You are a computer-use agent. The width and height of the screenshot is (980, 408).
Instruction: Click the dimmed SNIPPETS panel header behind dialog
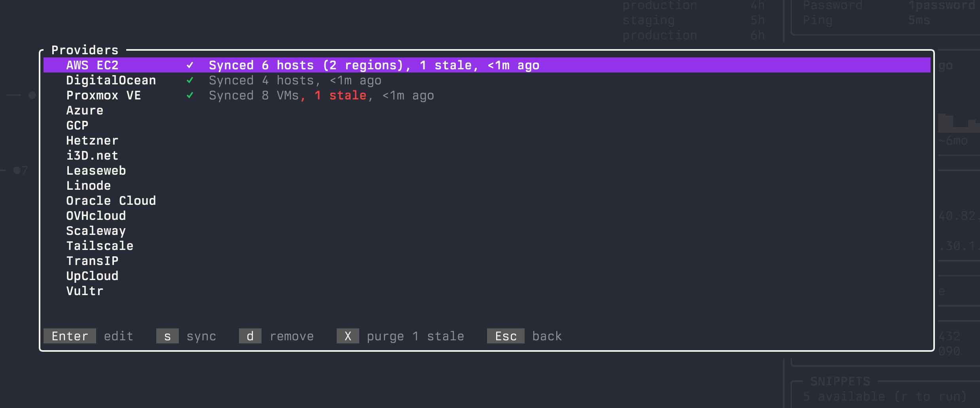pyautogui.click(x=840, y=381)
